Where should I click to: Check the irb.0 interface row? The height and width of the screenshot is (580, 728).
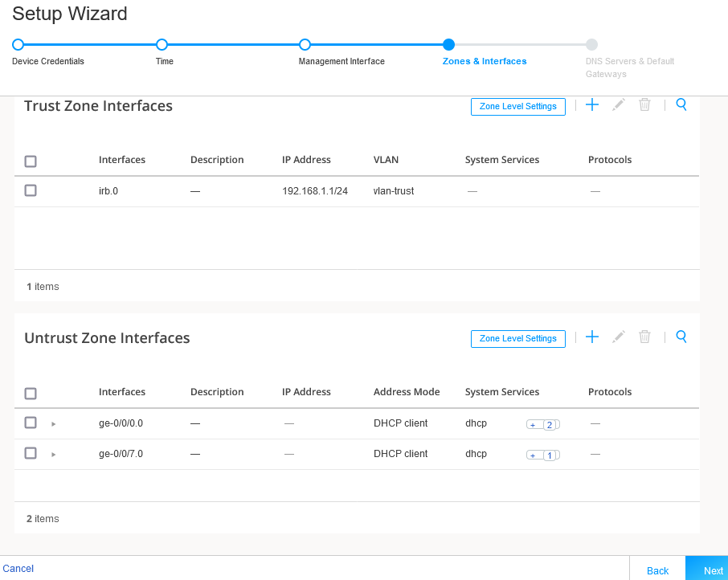click(30, 190)
